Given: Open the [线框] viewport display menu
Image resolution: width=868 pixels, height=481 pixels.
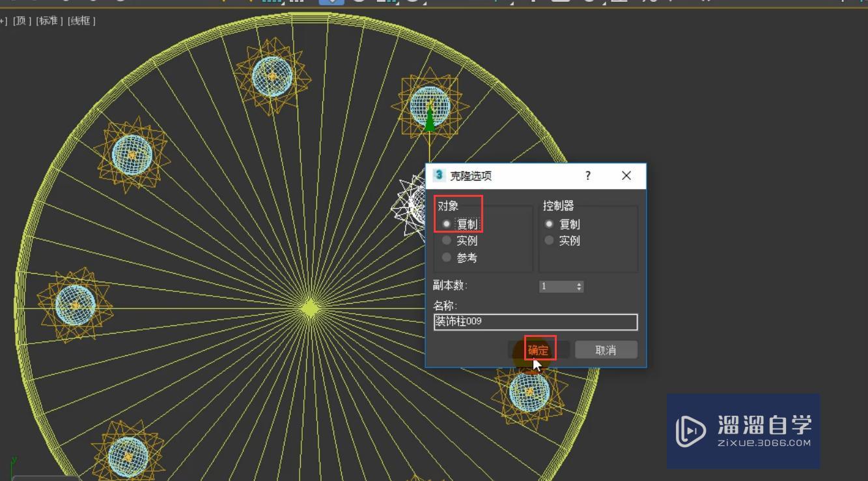Looking at the screenshot, I should tap(82, 21).
